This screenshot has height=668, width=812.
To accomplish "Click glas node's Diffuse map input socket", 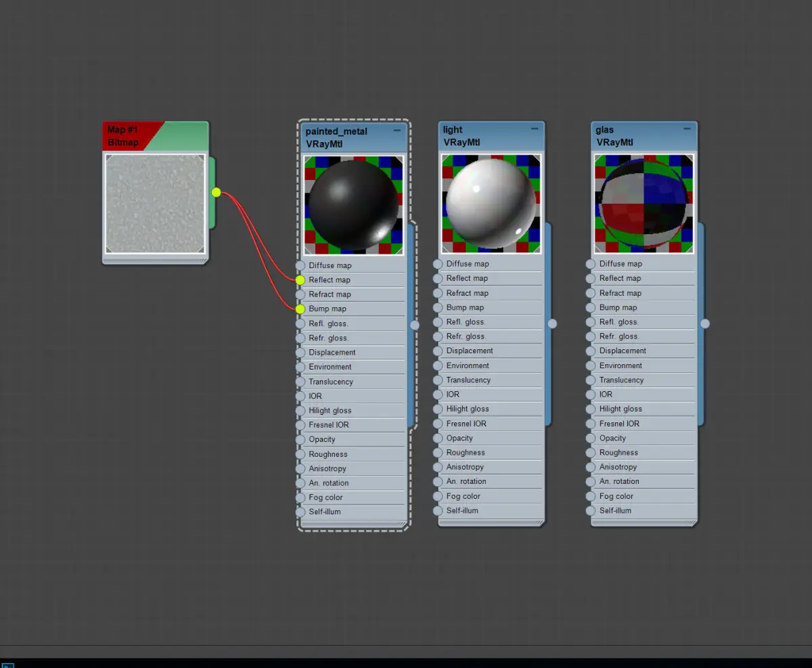I will tap(591, 264).
